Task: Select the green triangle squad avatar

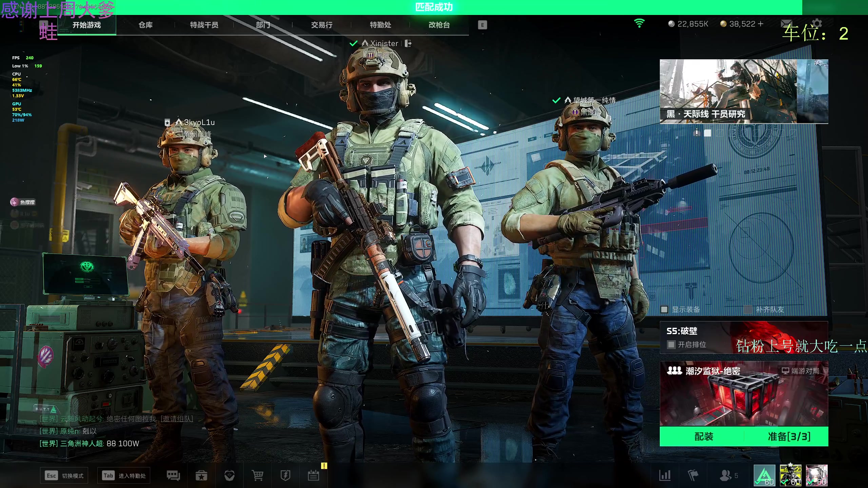Action: [764, 475]
